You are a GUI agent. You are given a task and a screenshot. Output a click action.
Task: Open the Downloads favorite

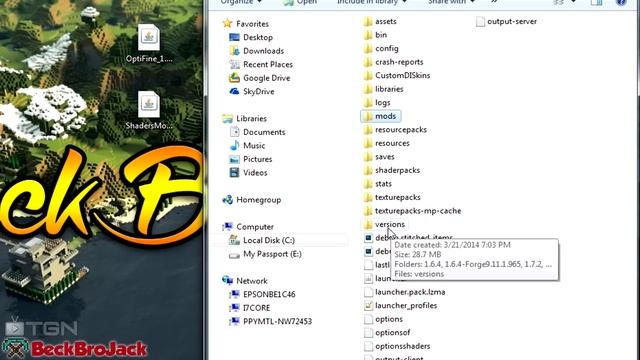256,51
